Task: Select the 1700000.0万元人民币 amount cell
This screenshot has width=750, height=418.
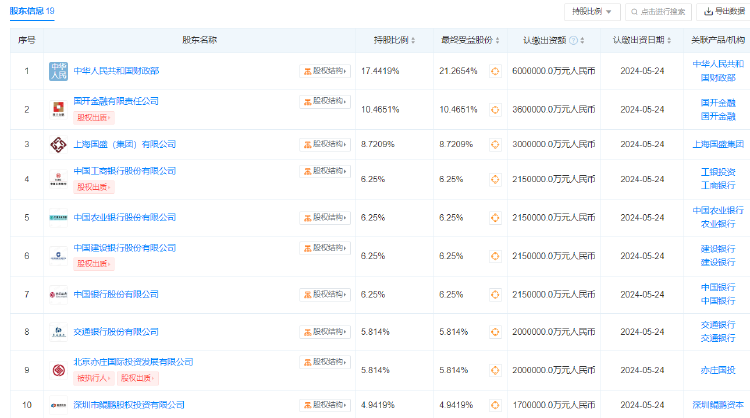Action: (553, 405)
